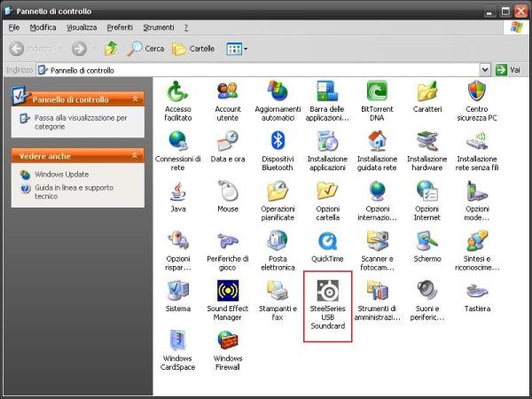Click Passa alla visualizzazione per categorie link
Screen dimensions: 532x399
pos(80,121)
